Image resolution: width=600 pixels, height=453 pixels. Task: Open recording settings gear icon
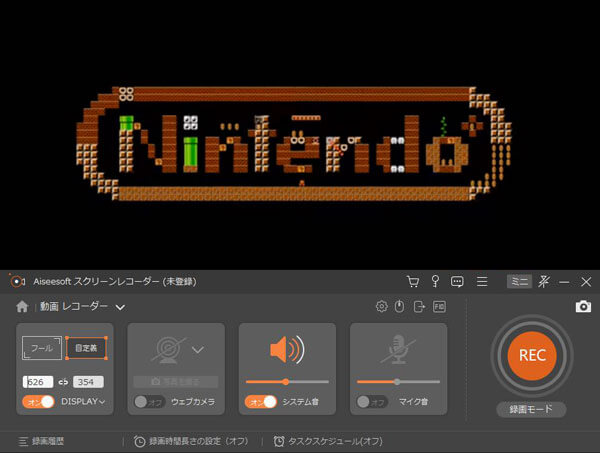[382, 306]
